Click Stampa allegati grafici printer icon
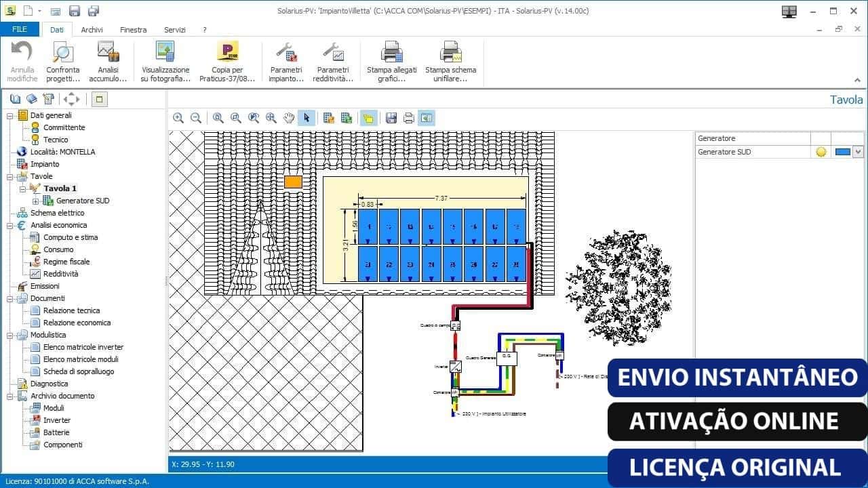The width and height of the screenshot is (868, 488). [392, 52]
